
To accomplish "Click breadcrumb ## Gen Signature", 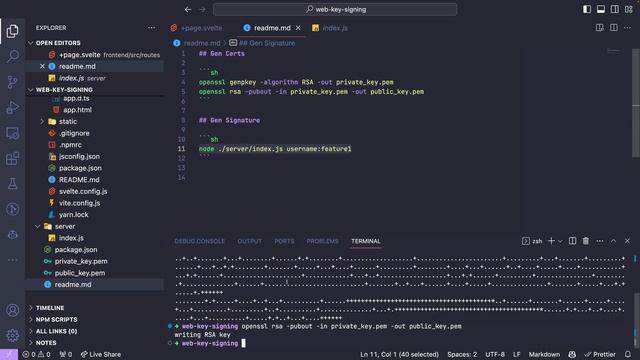I will [x=267, y=43].
